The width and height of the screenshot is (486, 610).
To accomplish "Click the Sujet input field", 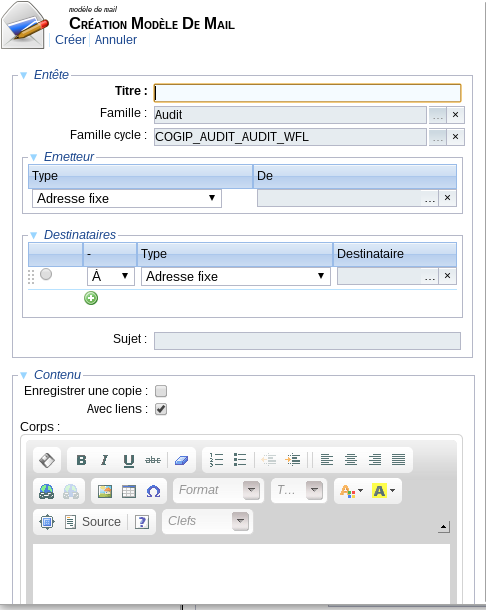I will [307, 341].
